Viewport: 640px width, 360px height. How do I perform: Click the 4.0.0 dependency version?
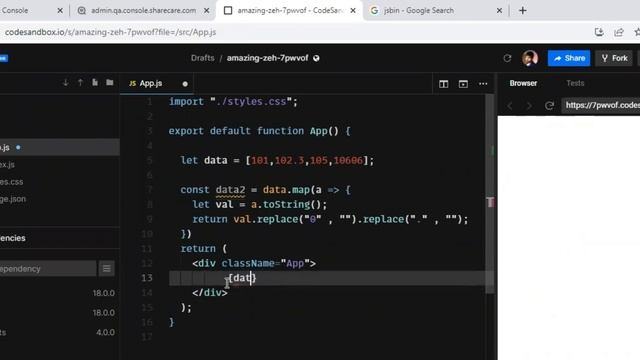tap(105, 332)
